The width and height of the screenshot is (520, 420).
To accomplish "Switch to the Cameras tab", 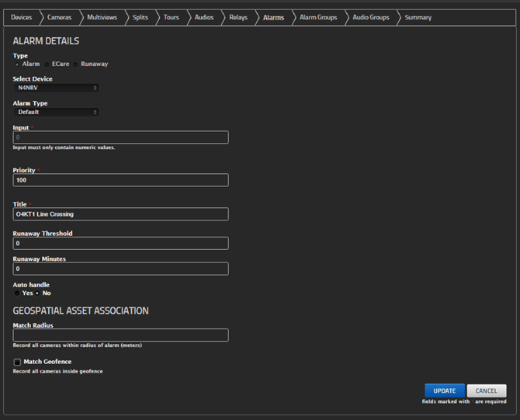I will tap(59, 17).
